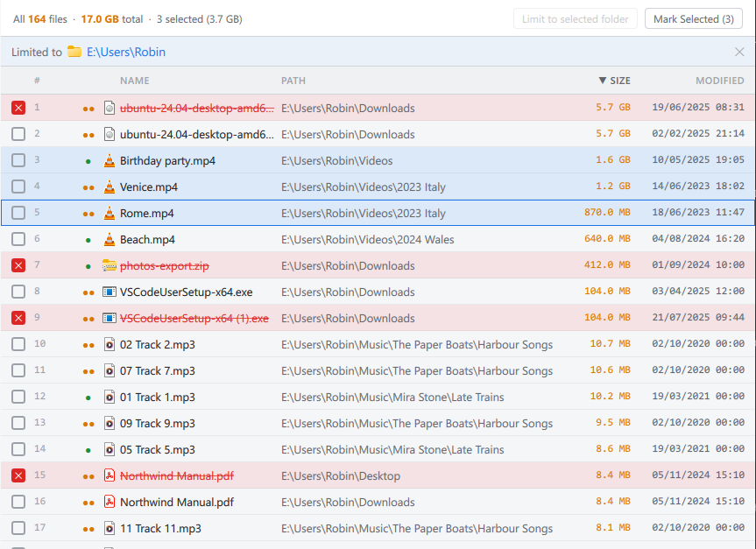Click the disc image icon of ubuntu row 2
This screenshot has height=549, width=756.
click(110, 133)
